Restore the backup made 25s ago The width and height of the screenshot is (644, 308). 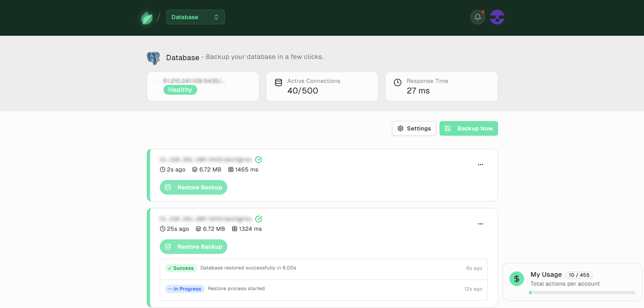pos(194,247)
